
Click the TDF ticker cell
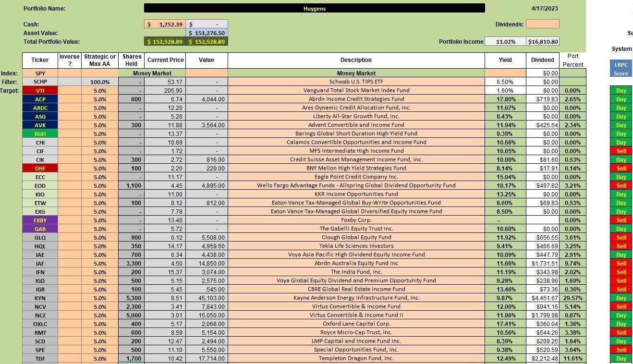tap(40, 359)
